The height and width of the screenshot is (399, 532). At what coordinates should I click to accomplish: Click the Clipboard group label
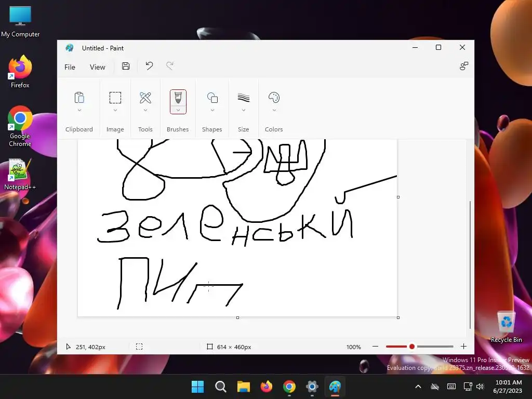coord(79,129)
